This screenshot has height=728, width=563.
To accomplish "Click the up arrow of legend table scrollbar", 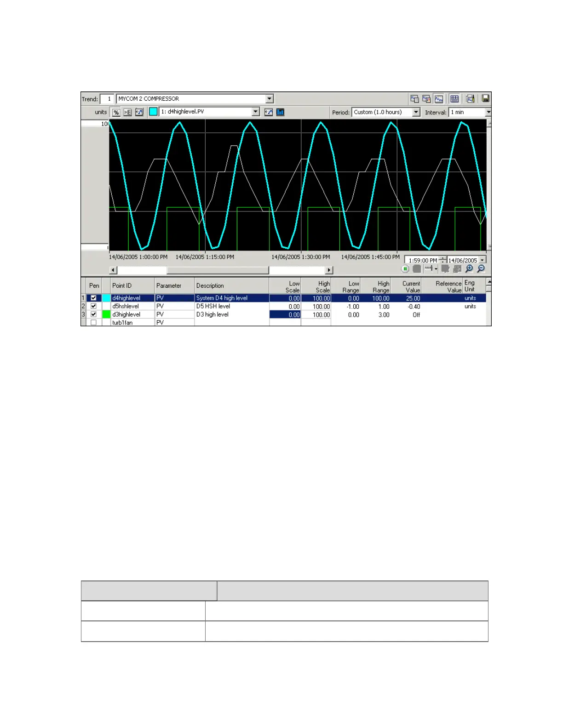I will (x=489, y=281).
